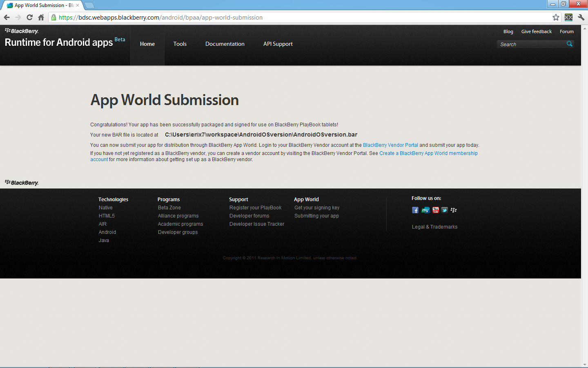Open a new browser tab
The width and height of the screenshot is (588, 368).
click(x=89, y=5)
